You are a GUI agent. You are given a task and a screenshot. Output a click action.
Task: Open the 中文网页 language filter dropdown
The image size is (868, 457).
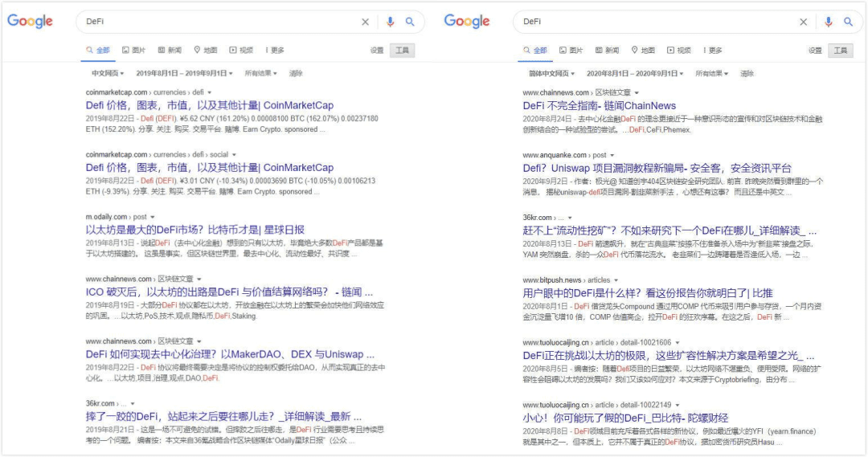point(108,73)
